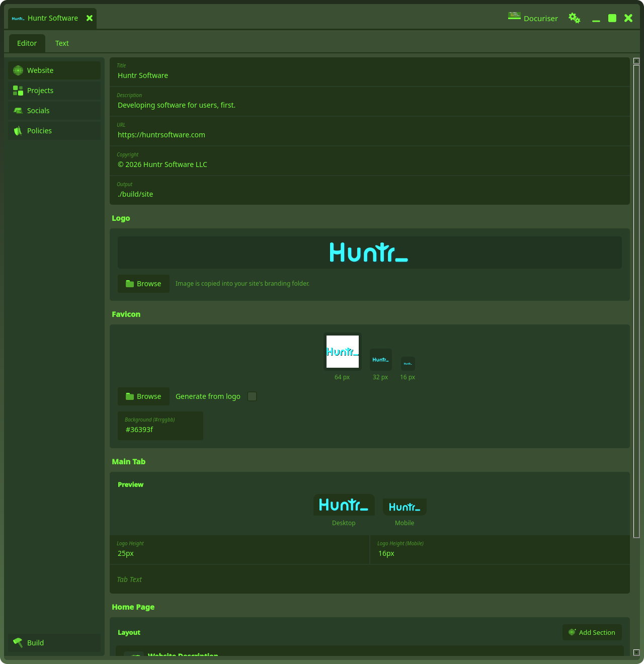Click the Logo section heading
This screenshot has height=664, width=644.
click(121, 218)
